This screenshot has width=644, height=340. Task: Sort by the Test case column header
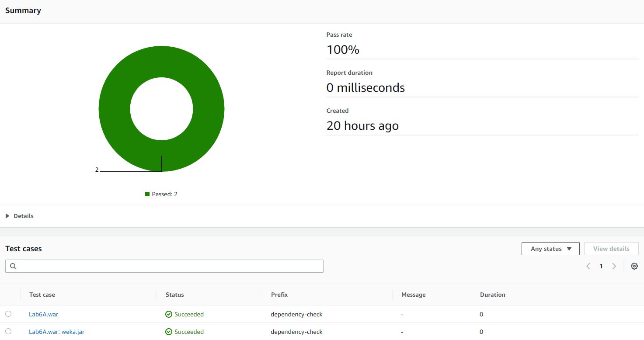coord(42,295)
